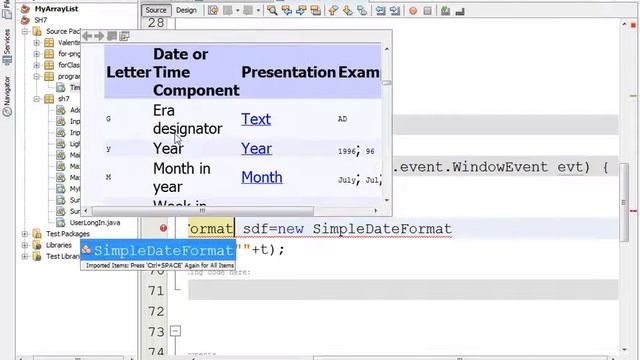Image resolution: width=640 pixels, height=360 pixels.
Task: Comment selected lines icon
Action: pyautogui.click(x=445, y=11)
